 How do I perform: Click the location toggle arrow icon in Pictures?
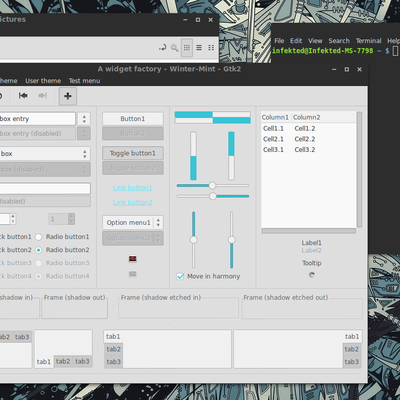click(x=162, y=48)
